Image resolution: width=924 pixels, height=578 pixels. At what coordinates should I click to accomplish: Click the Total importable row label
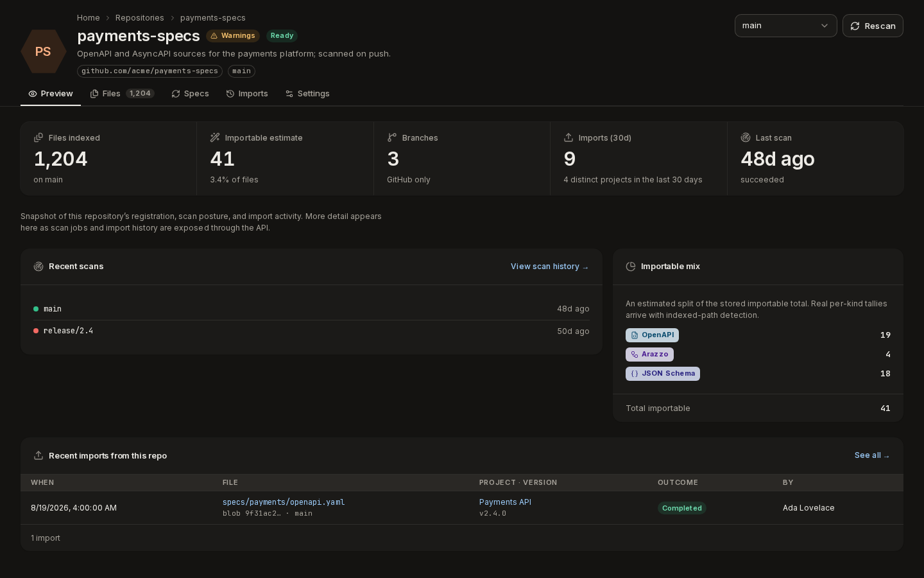[x=658, y=408]
